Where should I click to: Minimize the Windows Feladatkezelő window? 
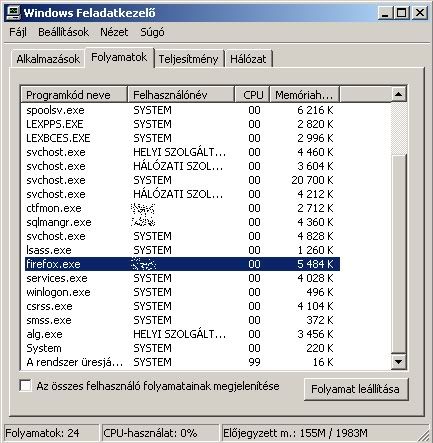click(385, 13)
